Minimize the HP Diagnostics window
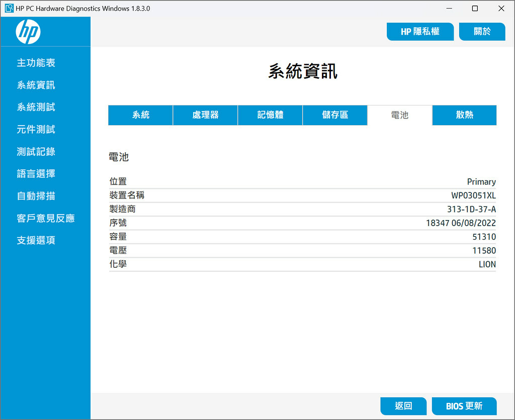The height and width of the screenshot is (420, 515). [x=449, y=8]
